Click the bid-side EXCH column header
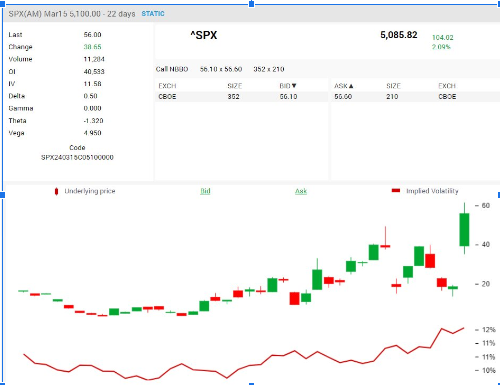The image size is (500, 385). tap(167, 86)
